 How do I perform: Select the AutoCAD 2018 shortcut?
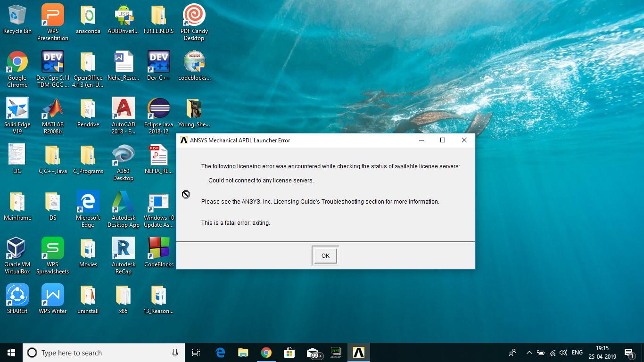(x=124, y=116)
